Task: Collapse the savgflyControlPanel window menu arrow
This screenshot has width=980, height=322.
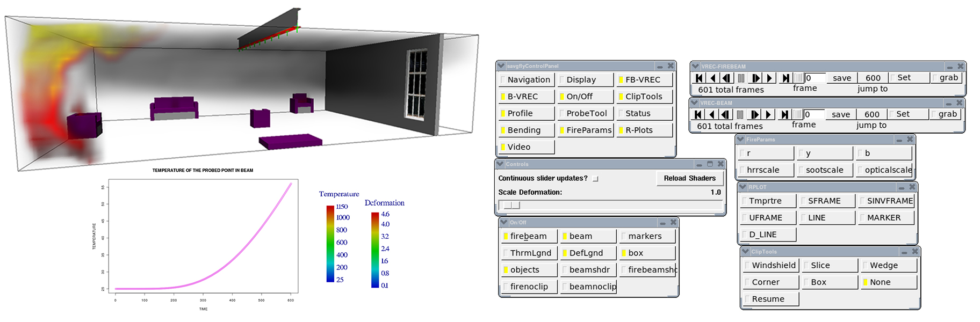Action: [501, 66]
